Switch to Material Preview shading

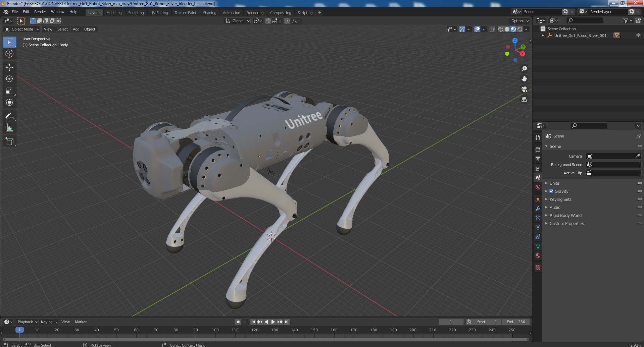click(x=513, y=29)
